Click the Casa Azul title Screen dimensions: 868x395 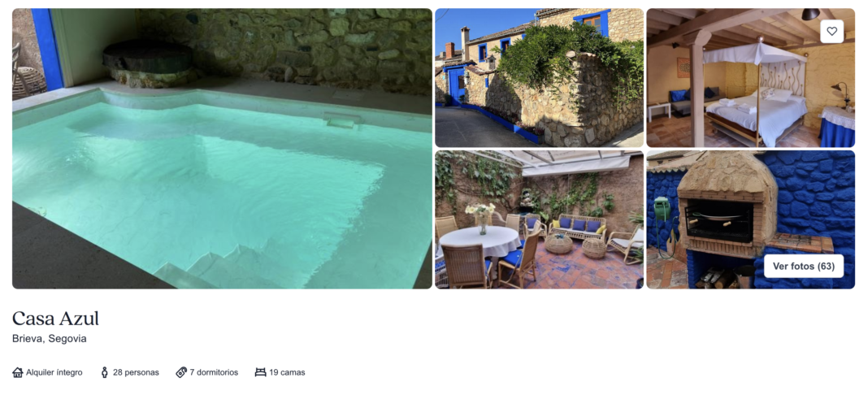(55, 319)
